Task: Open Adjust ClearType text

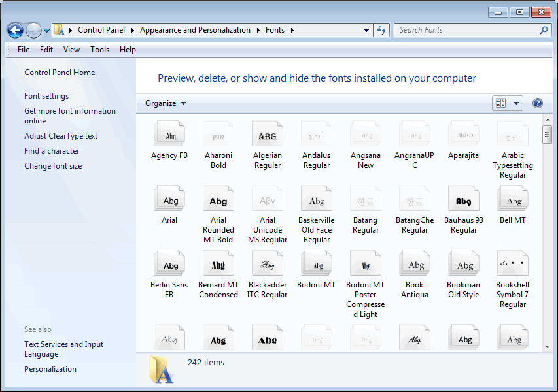Action: pos(61,136)
